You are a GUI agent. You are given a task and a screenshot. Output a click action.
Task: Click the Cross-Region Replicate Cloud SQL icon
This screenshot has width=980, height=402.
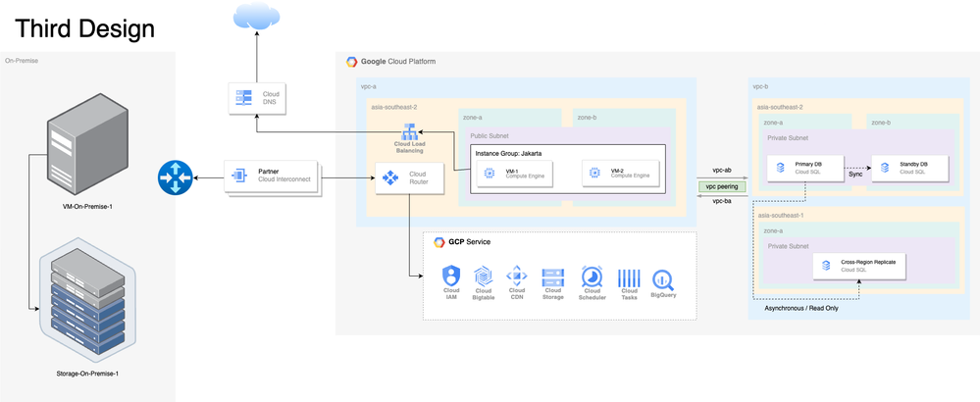(826, 266)
